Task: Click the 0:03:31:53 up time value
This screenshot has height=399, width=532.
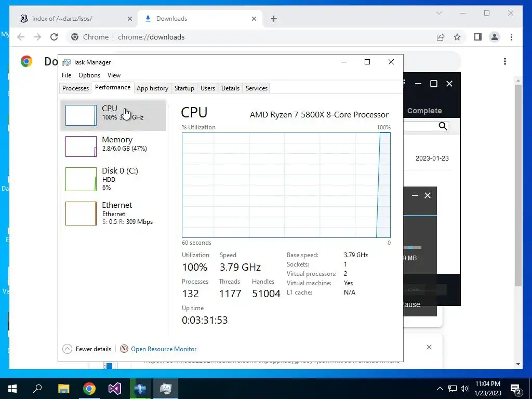Action: point(205,320)
